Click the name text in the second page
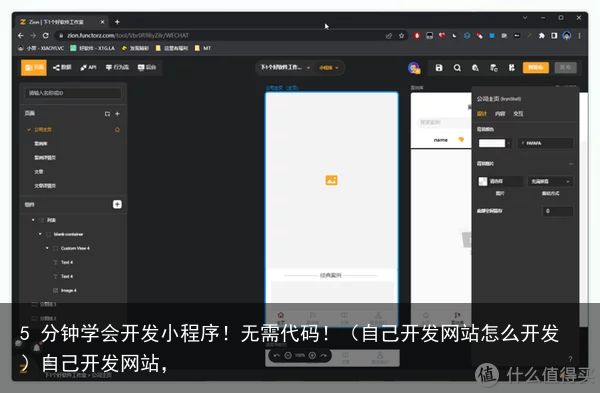 (x=440, y=140)
